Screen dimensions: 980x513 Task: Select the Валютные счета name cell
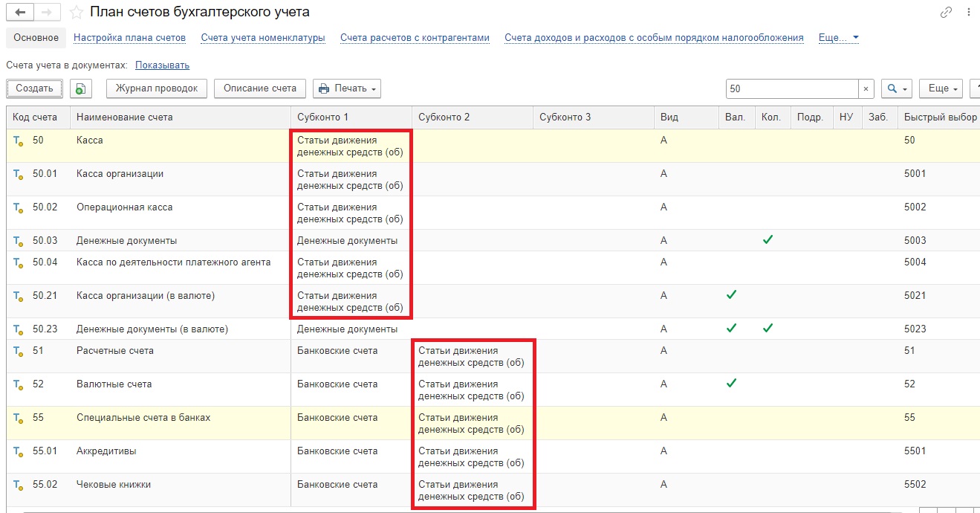[181, 390]
